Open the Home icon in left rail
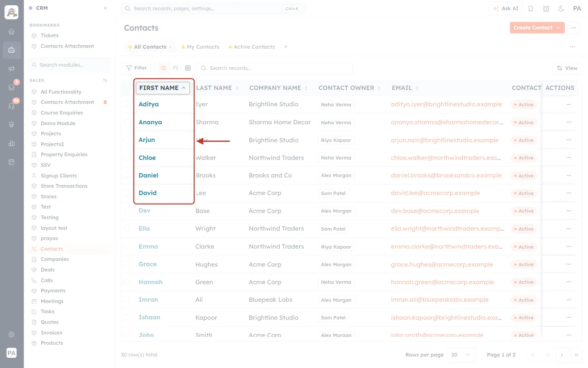Screen dimensions: 588x368 pyautogui.click(x=11, y=31)
